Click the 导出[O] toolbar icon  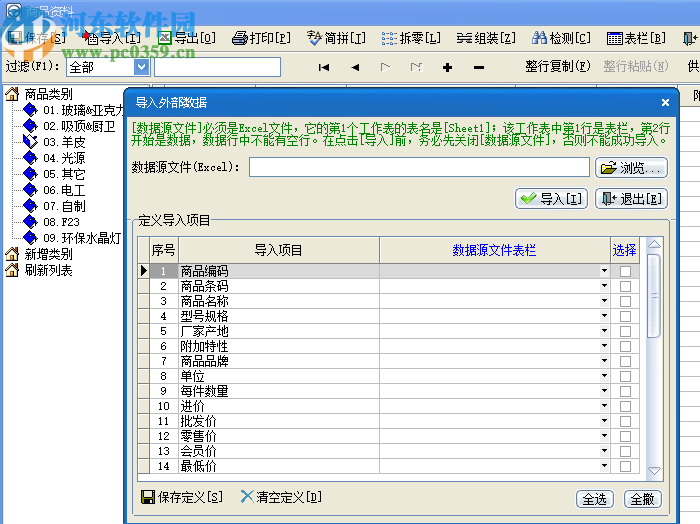click(165, 38)
